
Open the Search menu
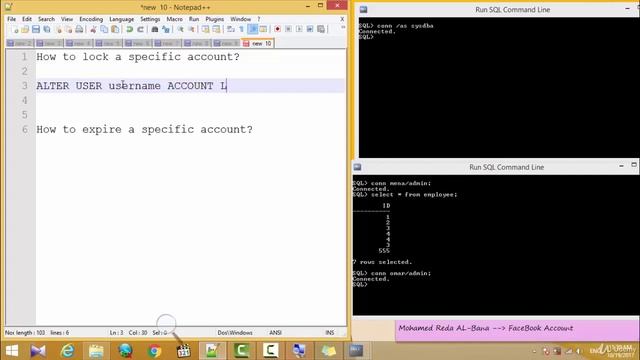click(46, 19)
